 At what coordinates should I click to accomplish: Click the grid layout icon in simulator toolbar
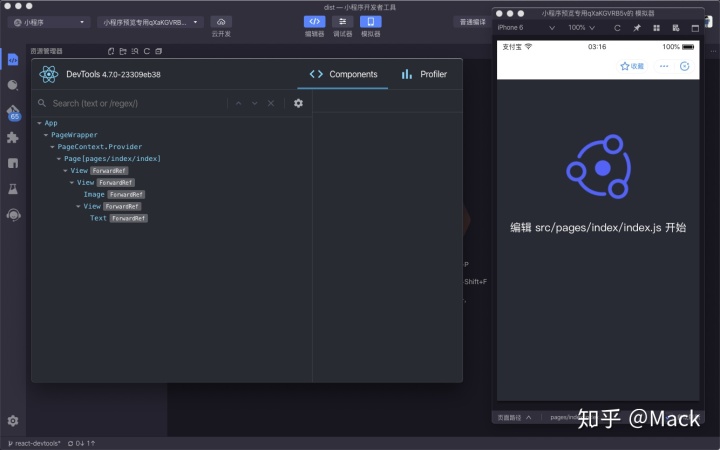click(657, 28)
